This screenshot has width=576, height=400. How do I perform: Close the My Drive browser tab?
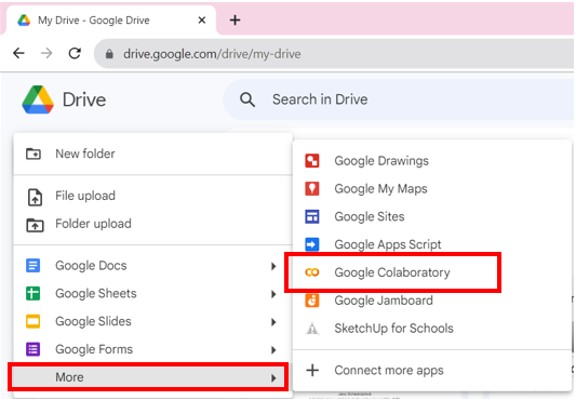point(202,20)
